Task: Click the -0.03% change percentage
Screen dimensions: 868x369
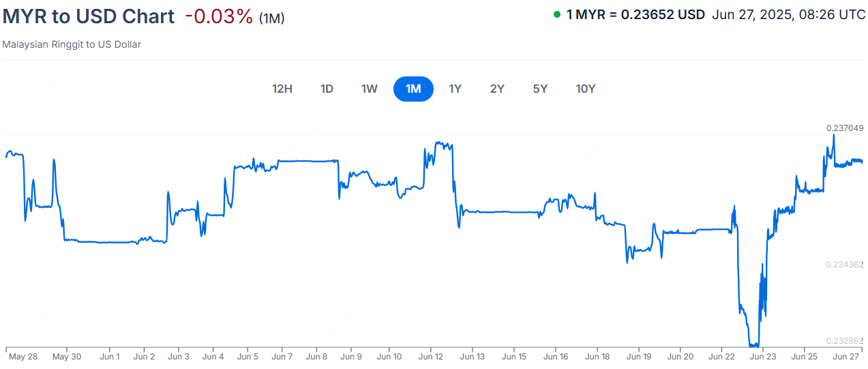Action: (218, 16)
